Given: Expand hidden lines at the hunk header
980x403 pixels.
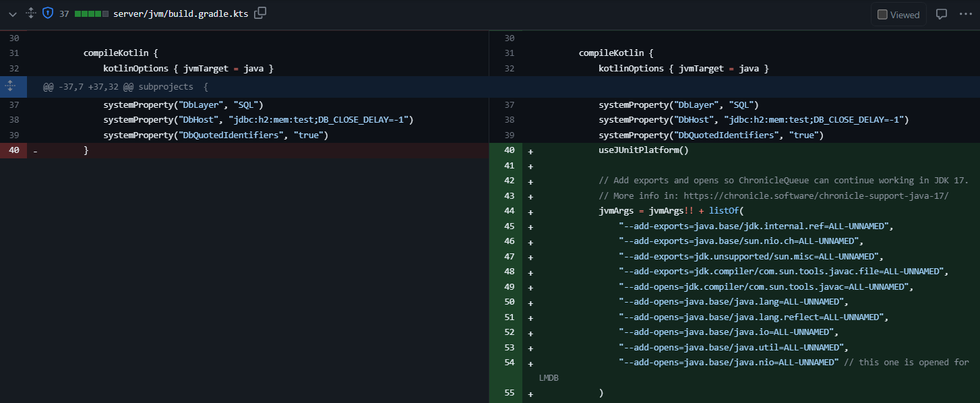Looking at the screenshot, I should 10,86.
